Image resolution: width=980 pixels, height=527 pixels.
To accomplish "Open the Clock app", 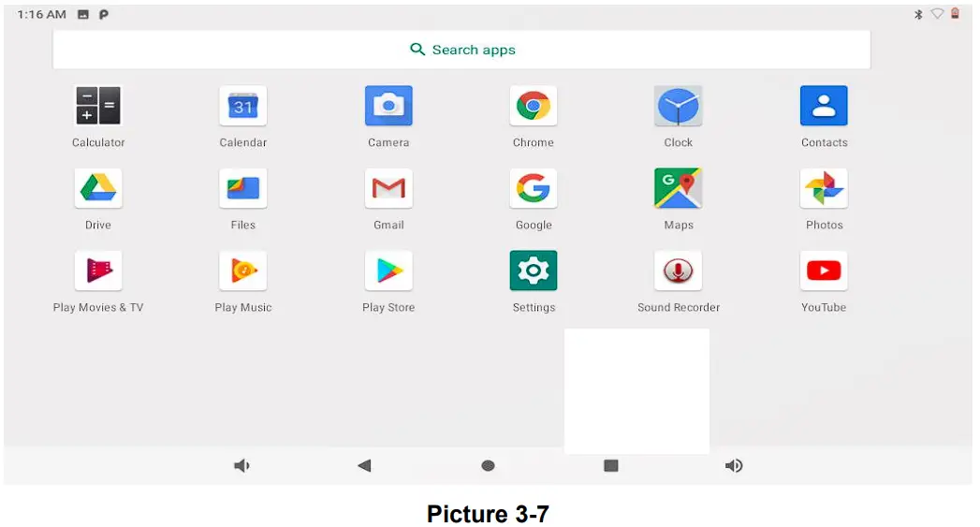I will pyautogui.click(x=678, y=106).
